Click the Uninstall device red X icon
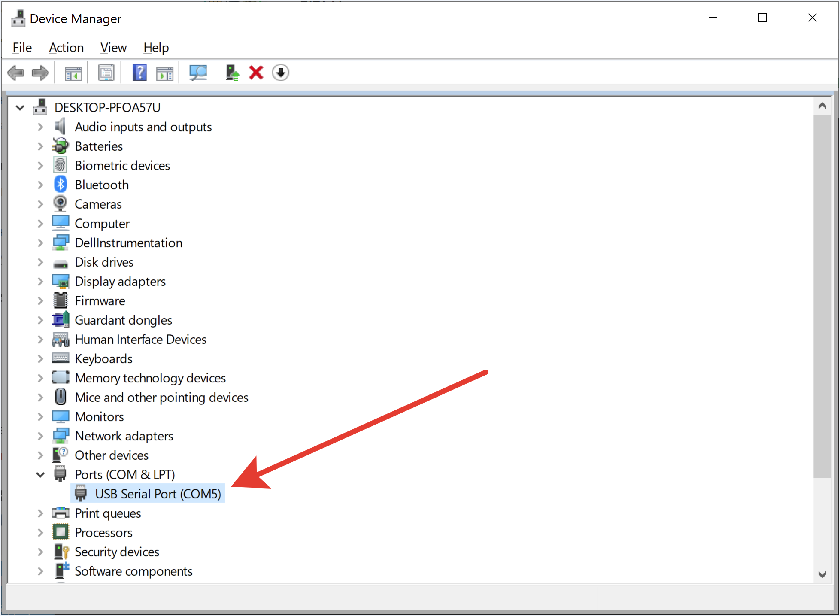This screenshot has width=840, height=616. pyautogui.click(x=256, y=73)
